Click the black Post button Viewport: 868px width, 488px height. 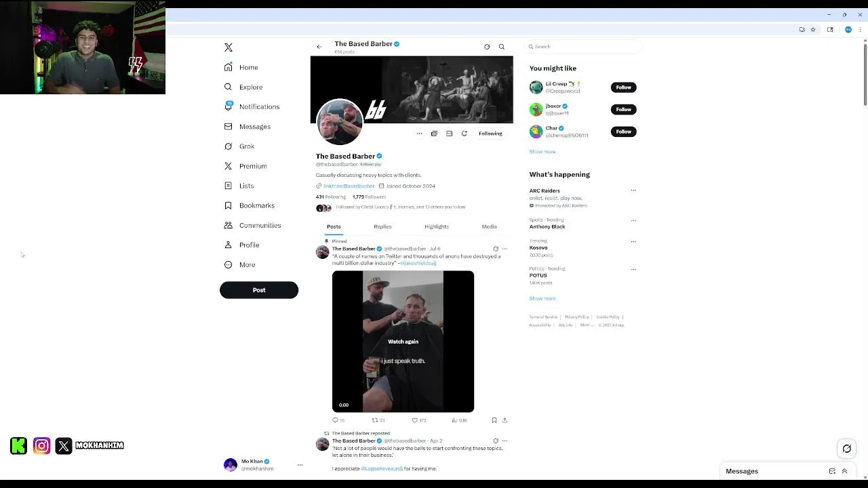259,290
